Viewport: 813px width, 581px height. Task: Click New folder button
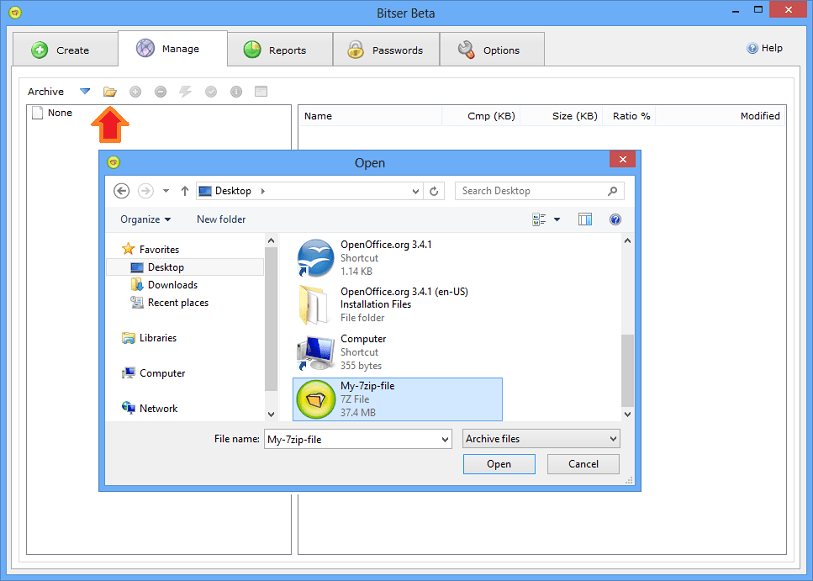point(221,219)
